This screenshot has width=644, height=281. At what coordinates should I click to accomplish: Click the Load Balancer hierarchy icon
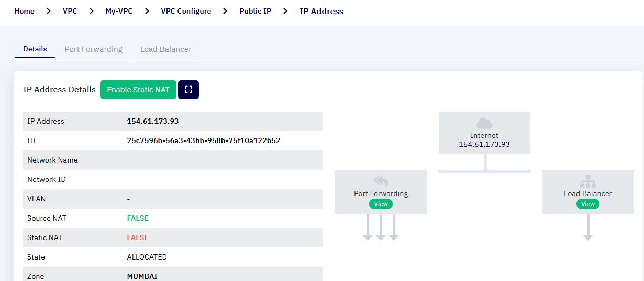[588, 181]
